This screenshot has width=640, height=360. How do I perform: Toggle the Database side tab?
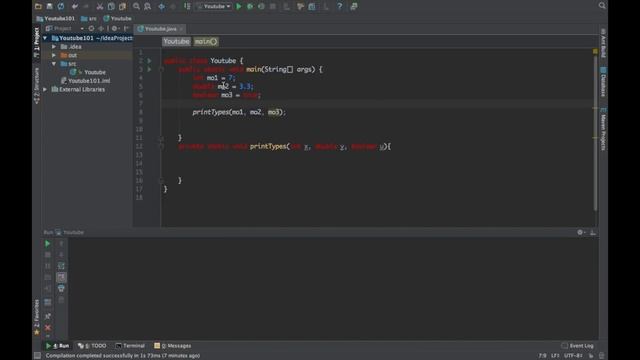(603, 82)
